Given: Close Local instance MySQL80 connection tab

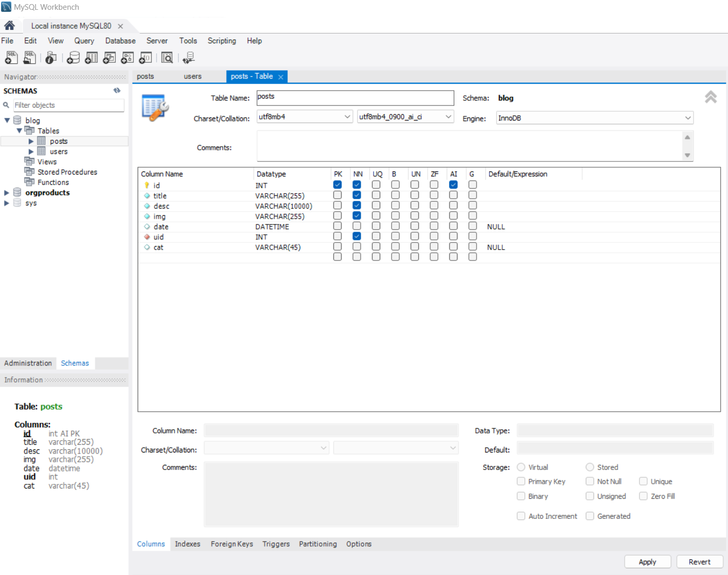Looking at the screenshot, I should click(121, 26).
